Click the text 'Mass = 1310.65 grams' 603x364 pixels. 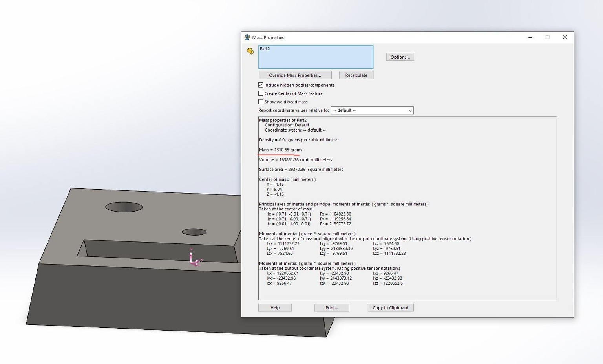coord(280,150)
